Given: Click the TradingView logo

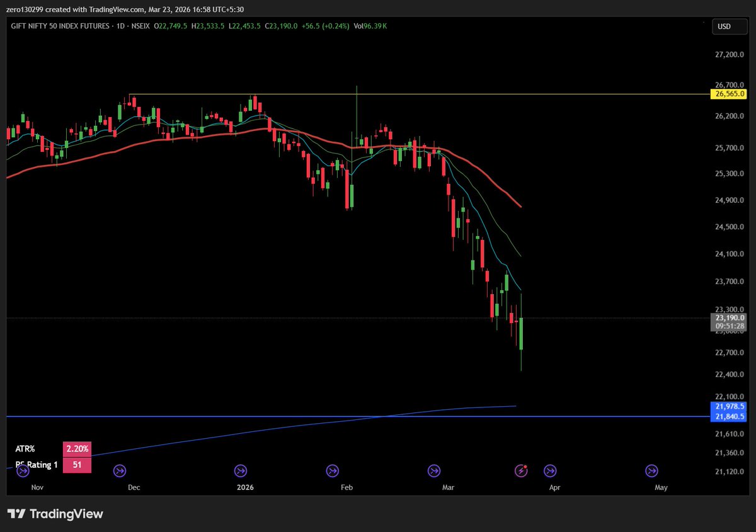Looking at the screenshot, I should pos(55,514).
